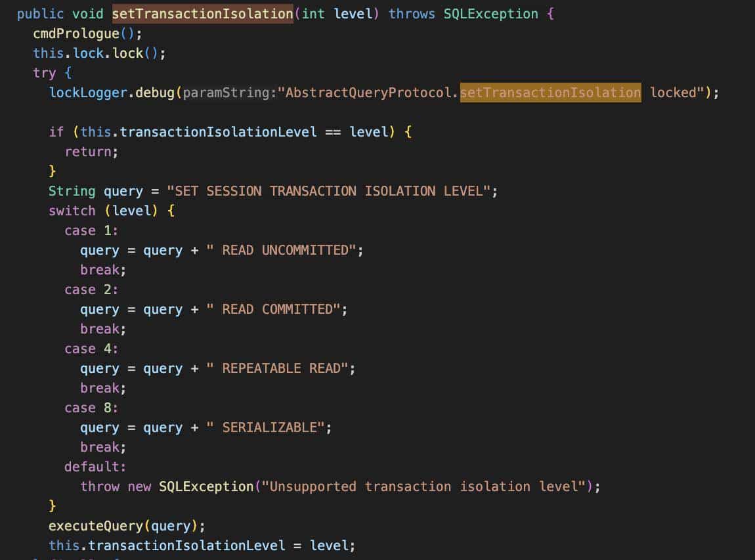Click the "case 8:" label
The image size is (755, 560).
click(91, 408)
